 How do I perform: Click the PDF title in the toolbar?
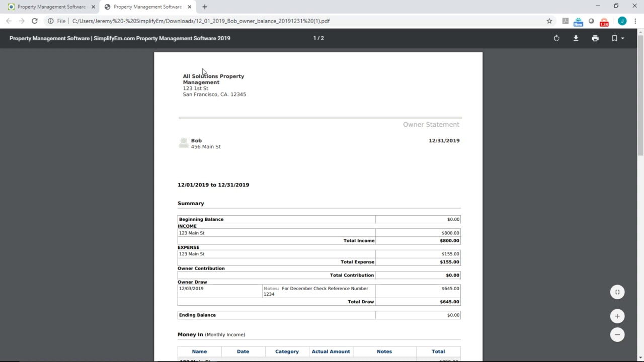click(x=120, y=38)
